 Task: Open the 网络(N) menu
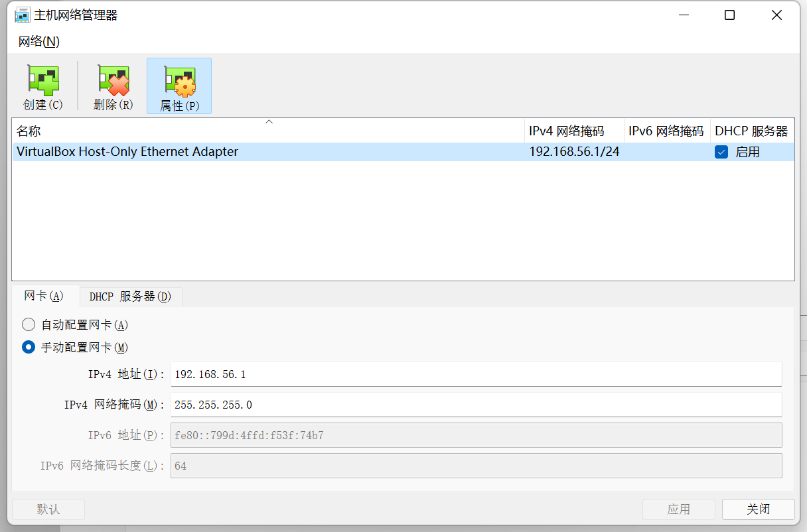[x=39, y=41]
